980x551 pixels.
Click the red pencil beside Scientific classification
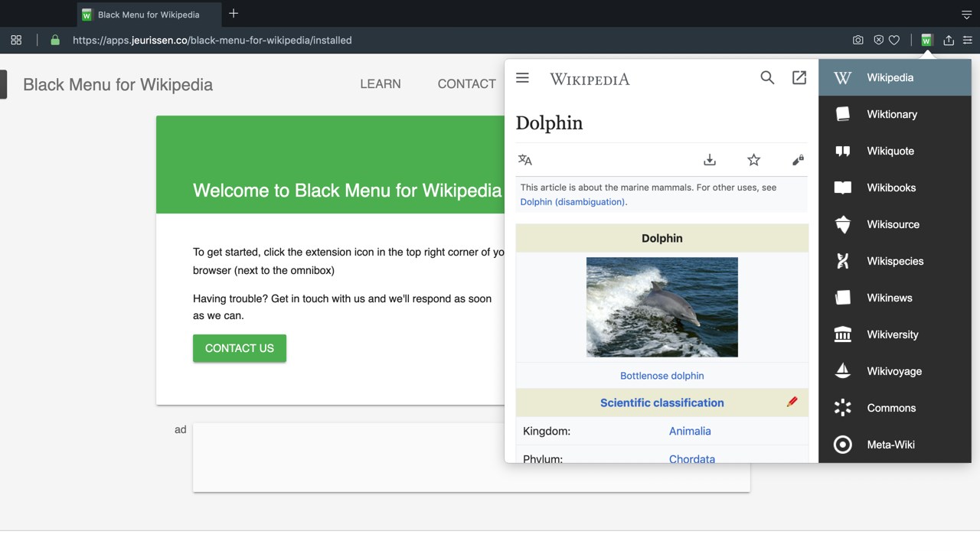click(x=792, y=402)
